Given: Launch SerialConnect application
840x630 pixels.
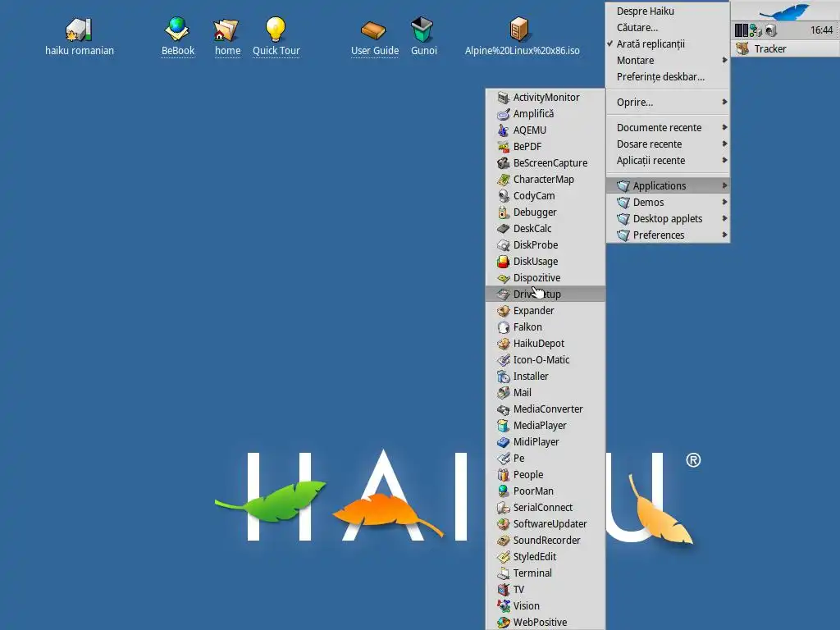Looking at the screenshot, I should pyautogui.click(x=546, y=507).
